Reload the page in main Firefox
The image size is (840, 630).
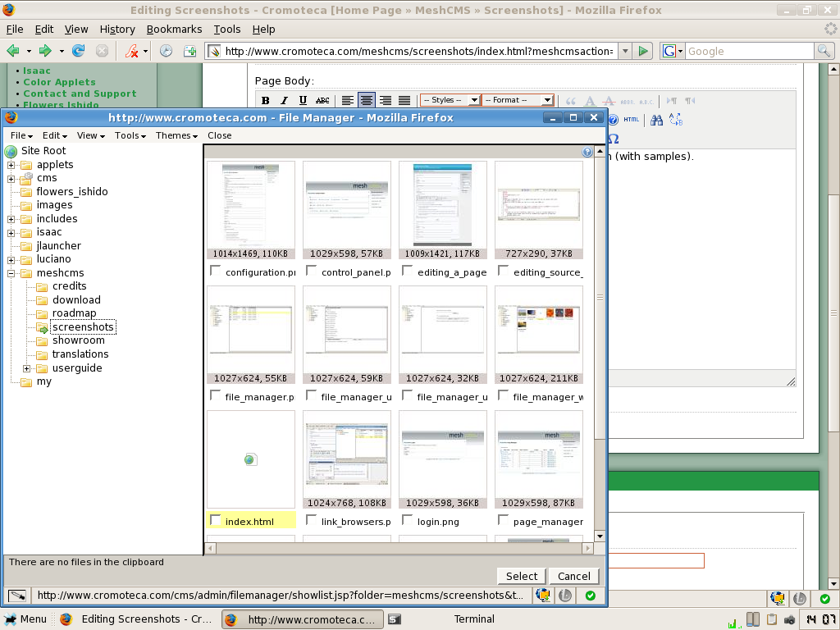click(78, 51)
